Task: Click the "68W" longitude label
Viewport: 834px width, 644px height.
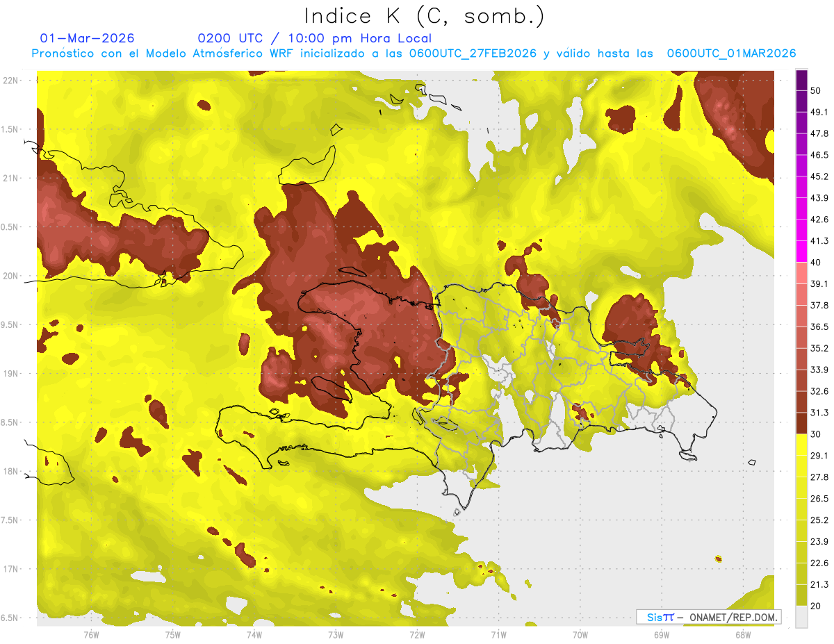Action: coord(743,634)
